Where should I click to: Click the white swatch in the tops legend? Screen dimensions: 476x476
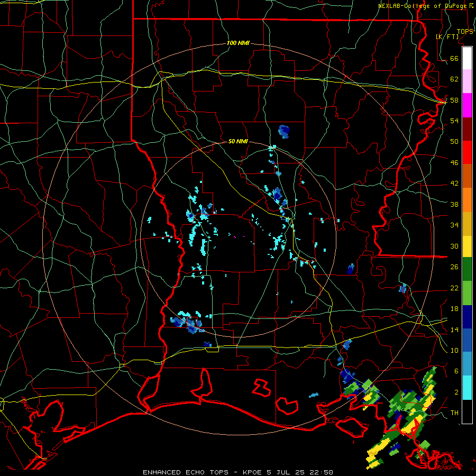[x=467, y=58]
